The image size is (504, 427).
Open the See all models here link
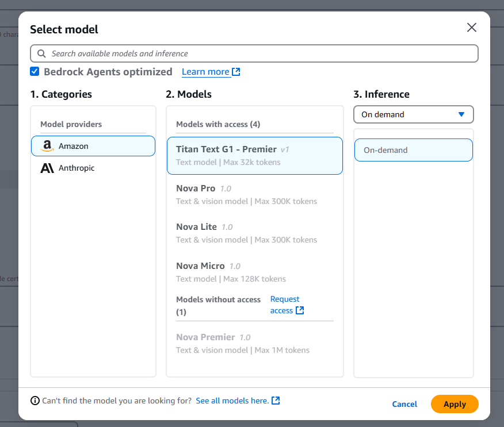[x=233, y=400]
